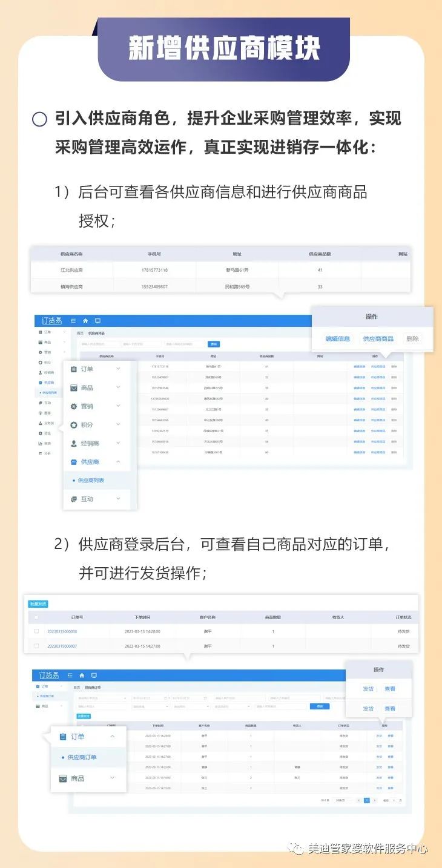The height and width of the screenshot is (868, 442).
Task: Click the 编辑信息 button in 操作 popup
Action: pos(338,339)
